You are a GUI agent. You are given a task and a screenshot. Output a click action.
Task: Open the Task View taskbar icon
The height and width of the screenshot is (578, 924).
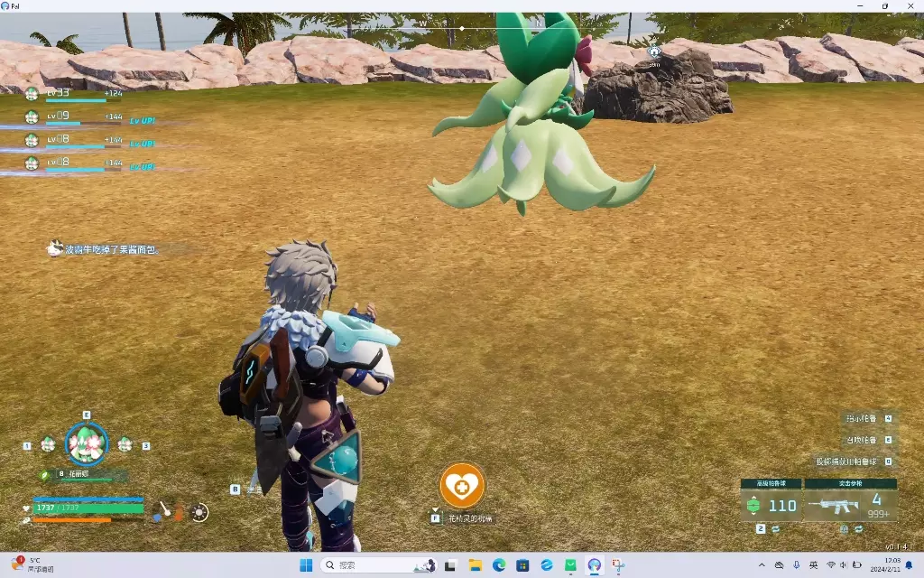click(x=451, y=565)
